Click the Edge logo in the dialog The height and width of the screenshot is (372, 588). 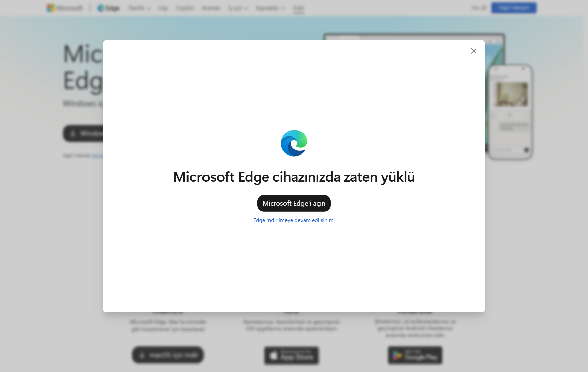tap(294, 143)
